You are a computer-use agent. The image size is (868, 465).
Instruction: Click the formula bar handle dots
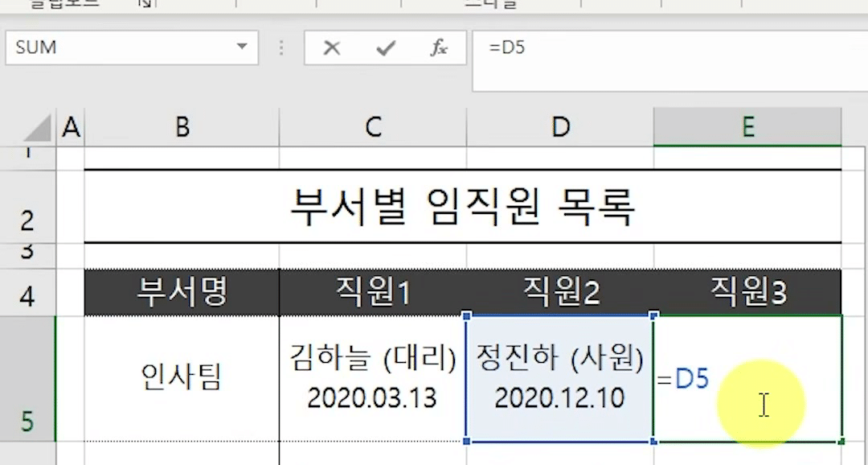coord(281,47)
